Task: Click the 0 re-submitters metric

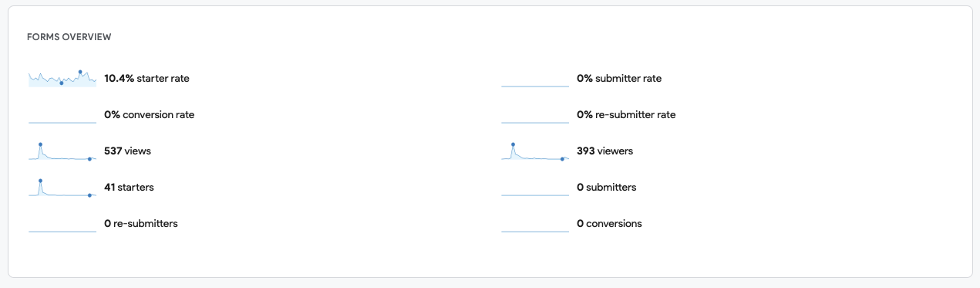Action: [141, 223]
